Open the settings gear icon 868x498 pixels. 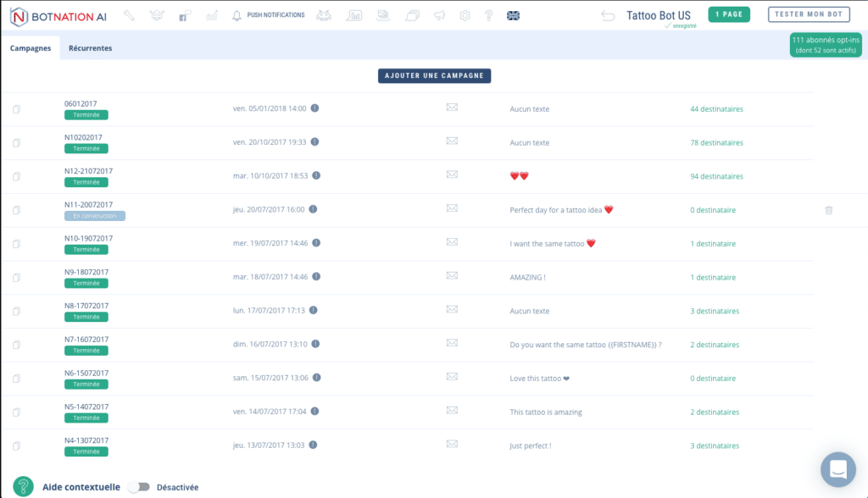point(465,15)
